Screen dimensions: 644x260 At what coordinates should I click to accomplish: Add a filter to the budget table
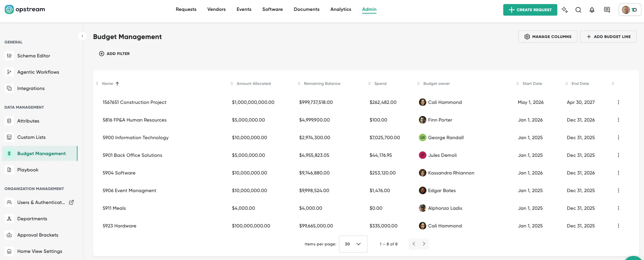click(114, 54)
